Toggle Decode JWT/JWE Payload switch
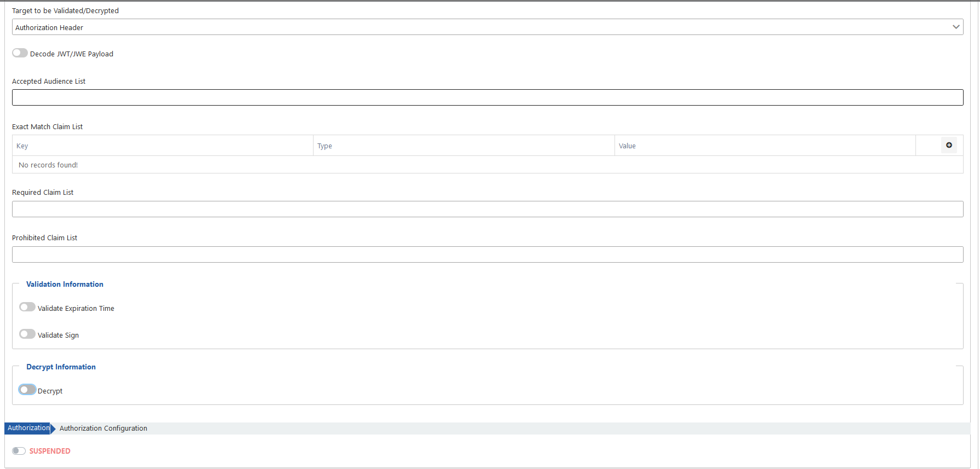Viewport: 980px width, 469px height. [20, 53]
